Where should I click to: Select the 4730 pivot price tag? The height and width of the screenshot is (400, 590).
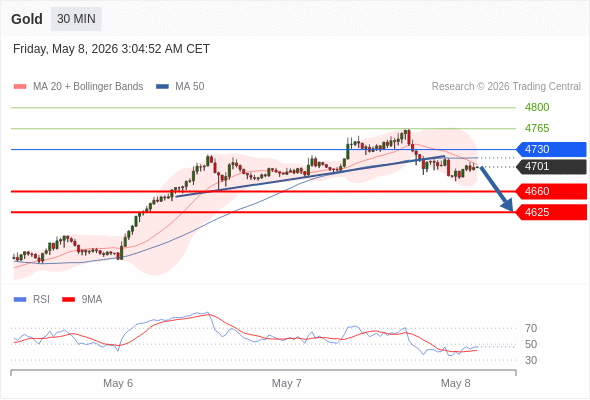tap(551, 149)
